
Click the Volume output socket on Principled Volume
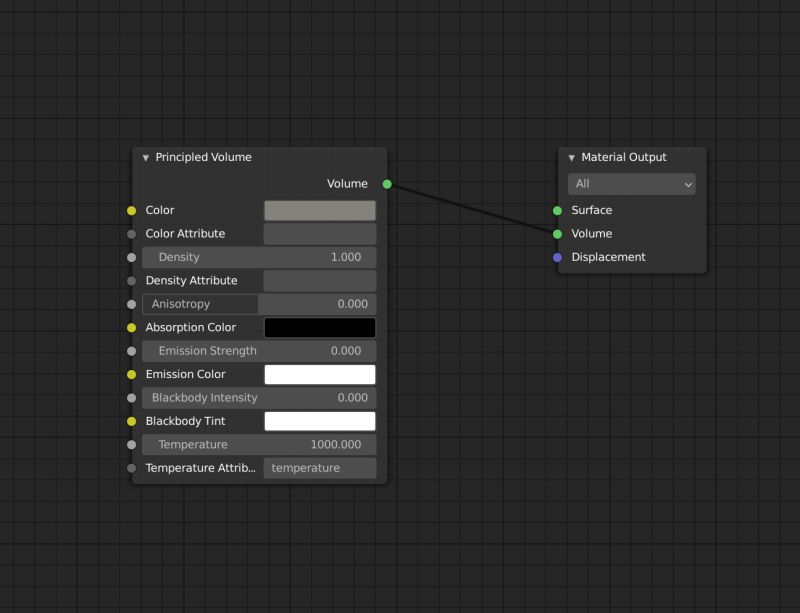(x=386, y=183)
